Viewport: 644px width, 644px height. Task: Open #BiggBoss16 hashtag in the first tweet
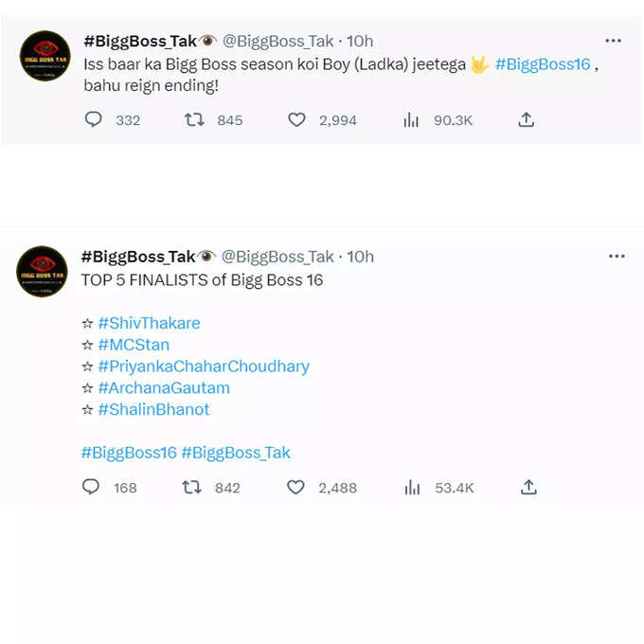[x=543, y=64]
